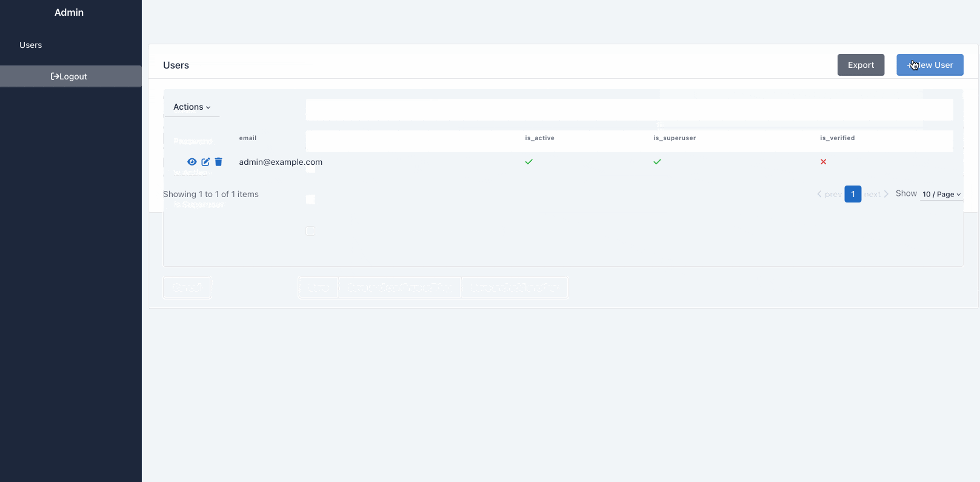This screenshot has height=482, width=980.
Task: Click the Users heading of the panel
Action: point(176,65)
